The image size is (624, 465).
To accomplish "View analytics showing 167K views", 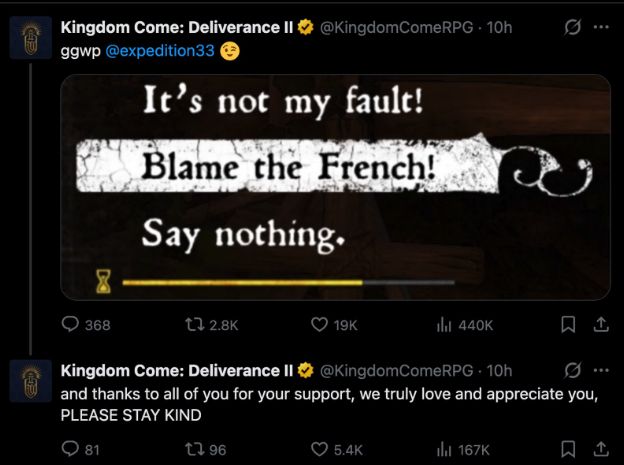I will click(463, 449).
